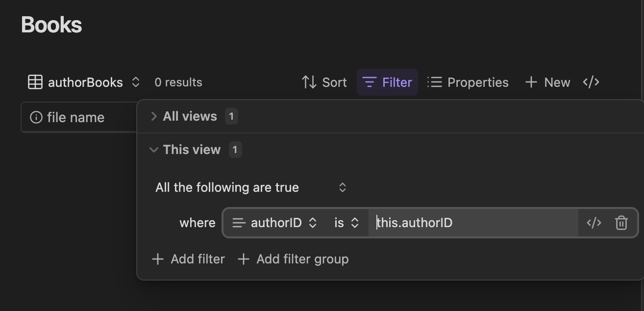Open the authorBooks view switcher
The width and height of the screenshot is (644, 311).
[x=84, y=82]
